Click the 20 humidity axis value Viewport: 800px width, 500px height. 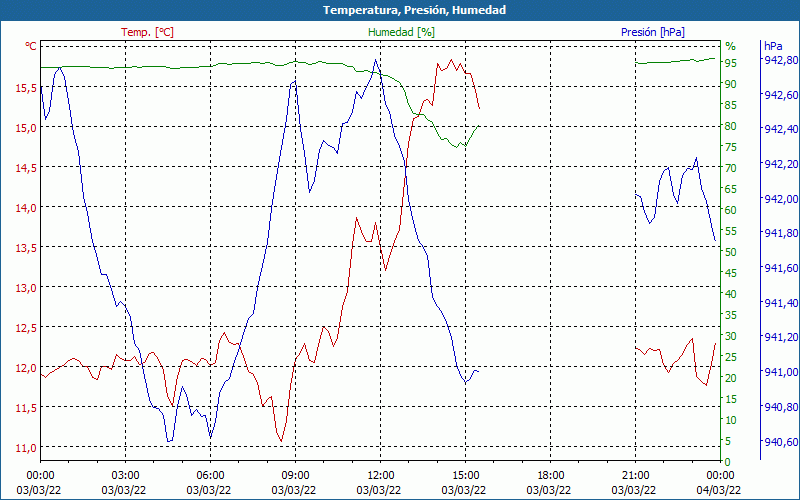(731, 378)
